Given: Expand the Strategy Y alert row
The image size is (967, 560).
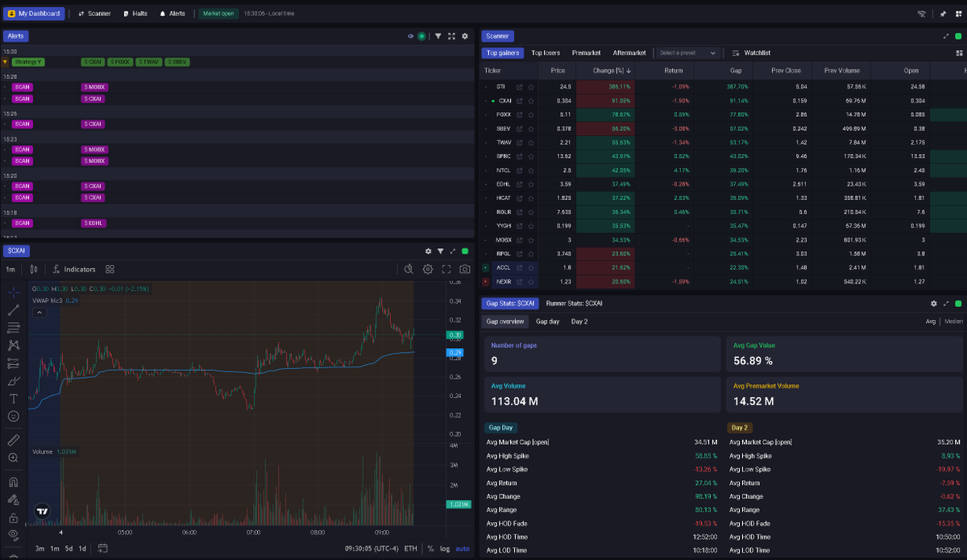Looking at the screenshot, I should click(6, 62).
